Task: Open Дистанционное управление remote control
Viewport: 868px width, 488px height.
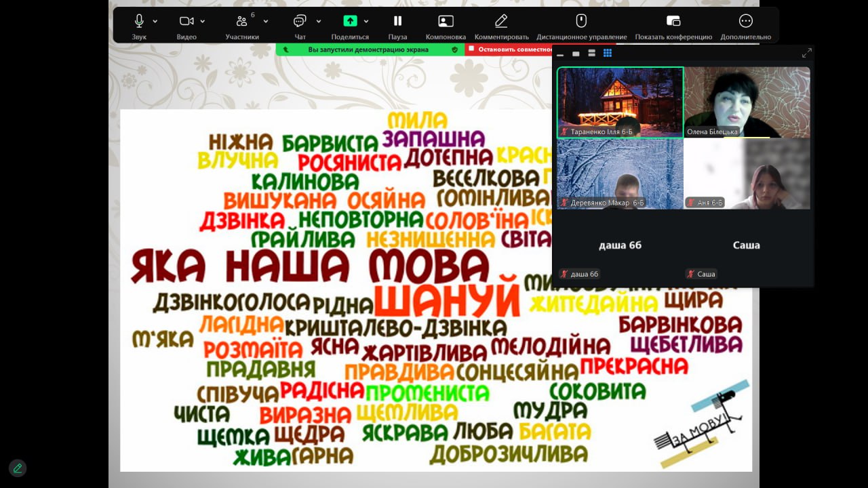Action: tap(581, 21)
